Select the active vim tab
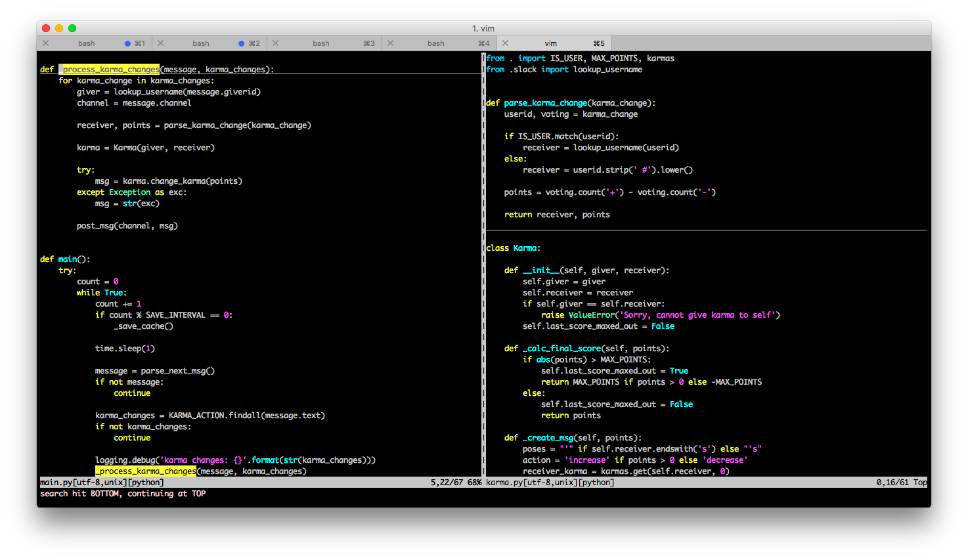Screen dimensions: 968x560 tap(551, 43)
